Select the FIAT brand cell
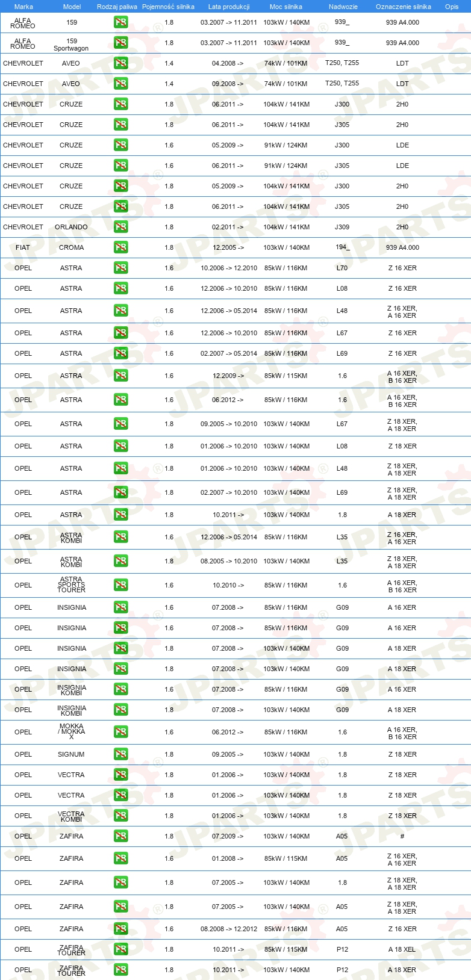Viewport: 471px width, 980px height. tap(23, 247)
